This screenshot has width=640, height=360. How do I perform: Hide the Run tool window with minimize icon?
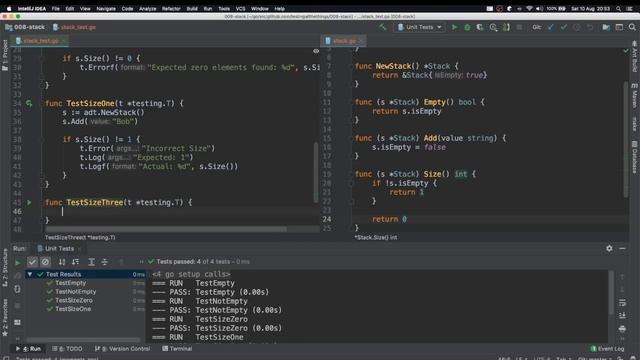pos(622,248)
